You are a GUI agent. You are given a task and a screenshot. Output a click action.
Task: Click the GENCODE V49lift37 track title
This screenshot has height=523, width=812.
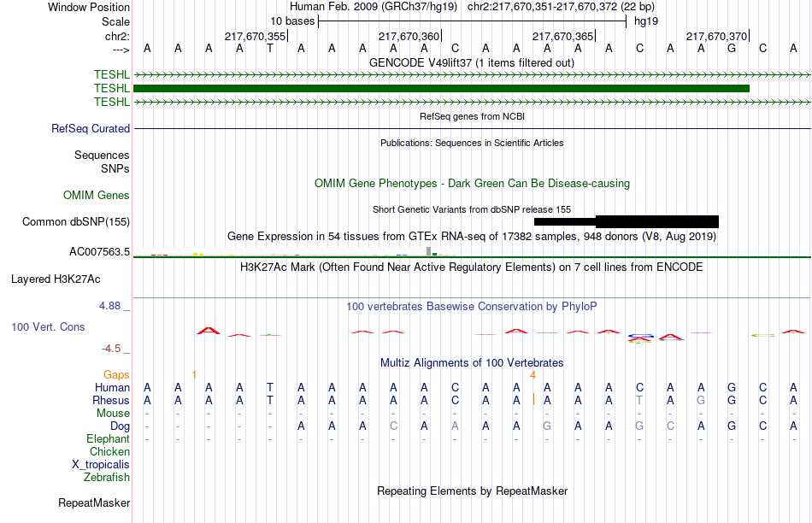tap(472, 62)
